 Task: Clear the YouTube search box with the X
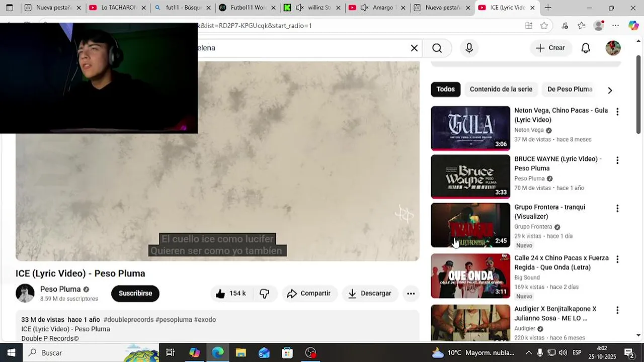tap(414, 48)
